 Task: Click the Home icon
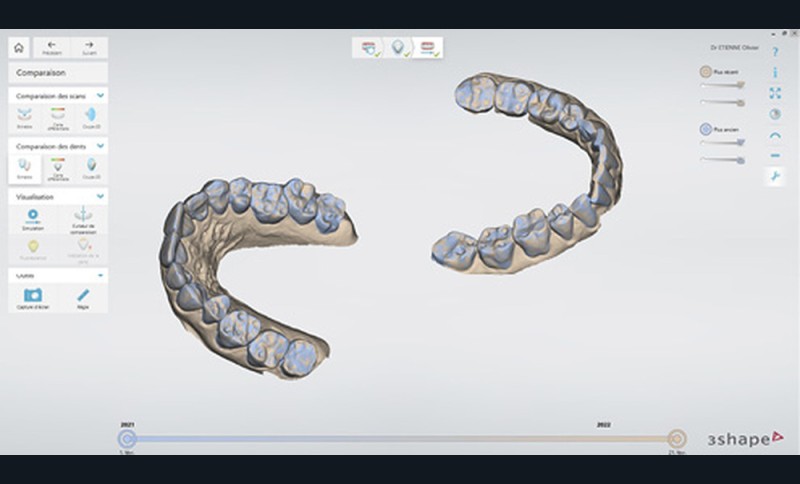coord(18,47)
